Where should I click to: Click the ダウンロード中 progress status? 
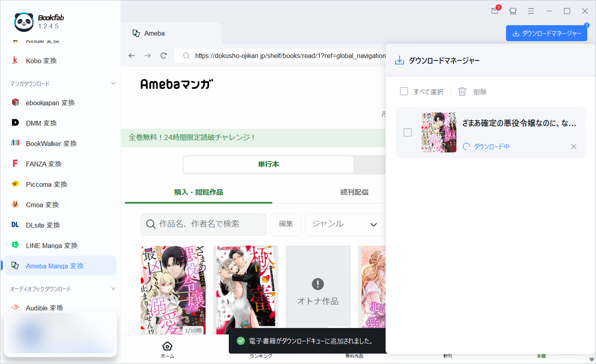pos(486,146)
